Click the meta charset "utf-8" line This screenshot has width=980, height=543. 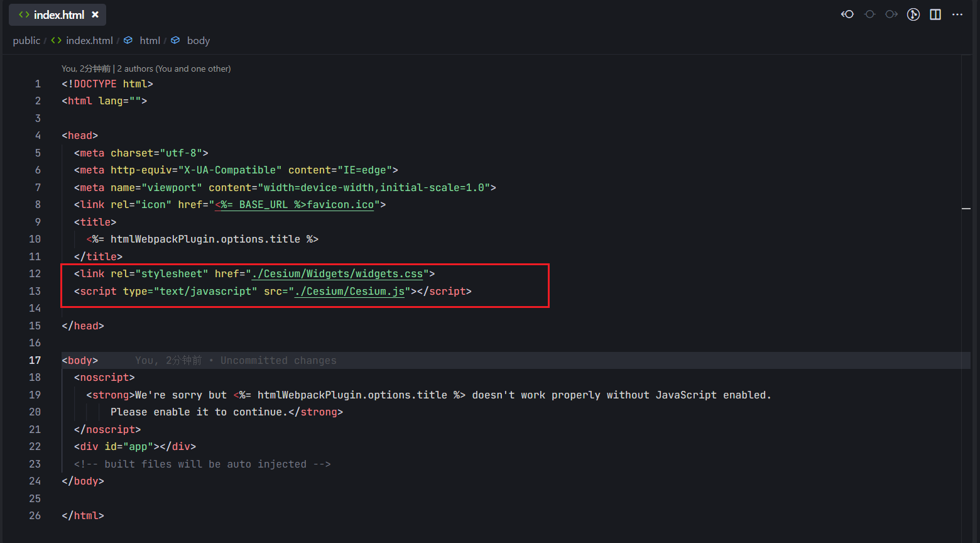pos(141,153)
